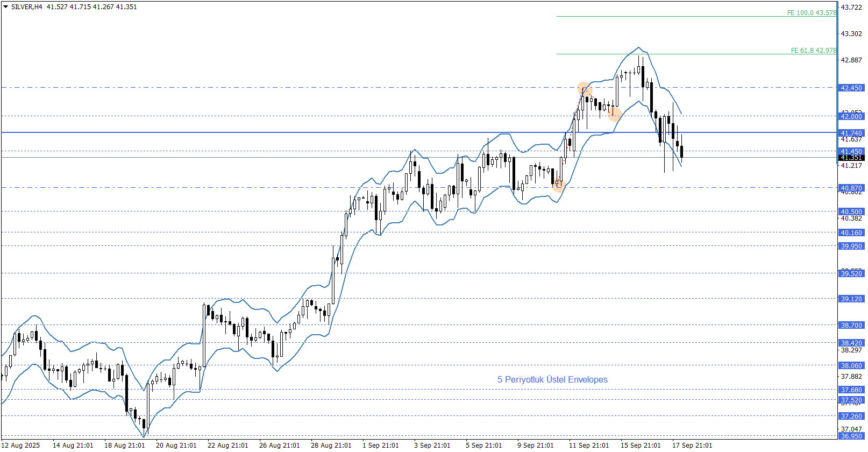The height and width of the screenshot is (452, 868).
Task: Select the 42.000 price level tag
Action: (851, 116)
